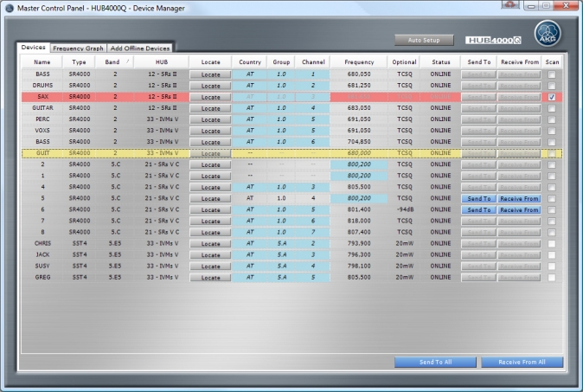583x392 pixels.
Task: Locate the DRUMS receiver
Action: 210,86
